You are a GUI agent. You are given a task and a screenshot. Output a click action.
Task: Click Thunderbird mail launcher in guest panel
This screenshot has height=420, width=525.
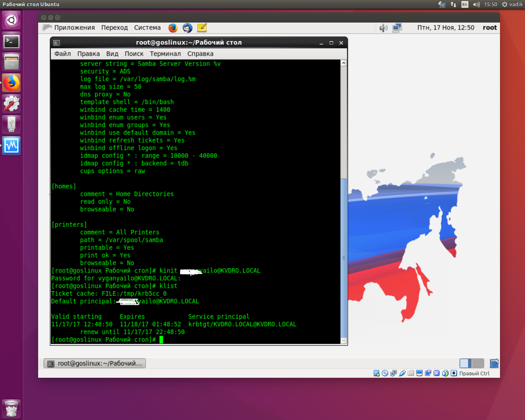click(187, 28)
